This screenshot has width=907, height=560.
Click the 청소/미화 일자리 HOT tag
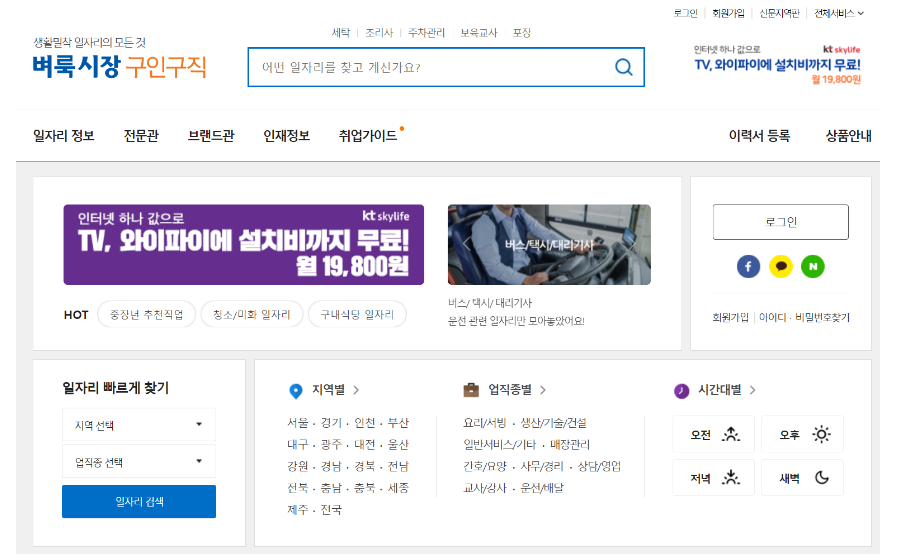point(252,314)
